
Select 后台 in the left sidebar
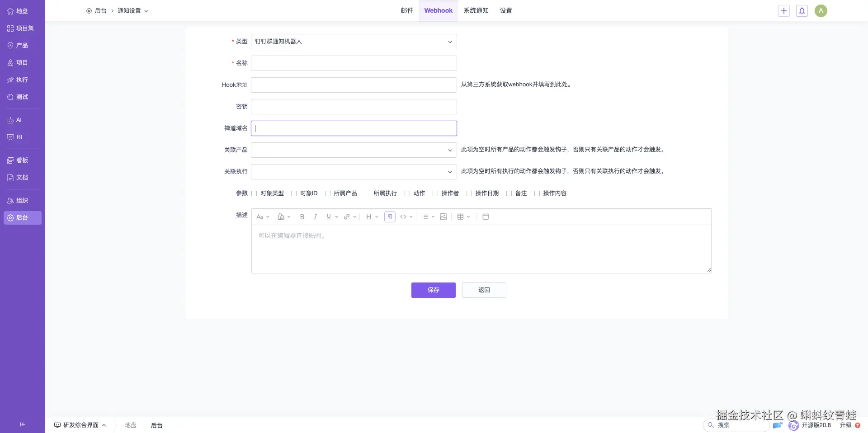pos(22,217)
